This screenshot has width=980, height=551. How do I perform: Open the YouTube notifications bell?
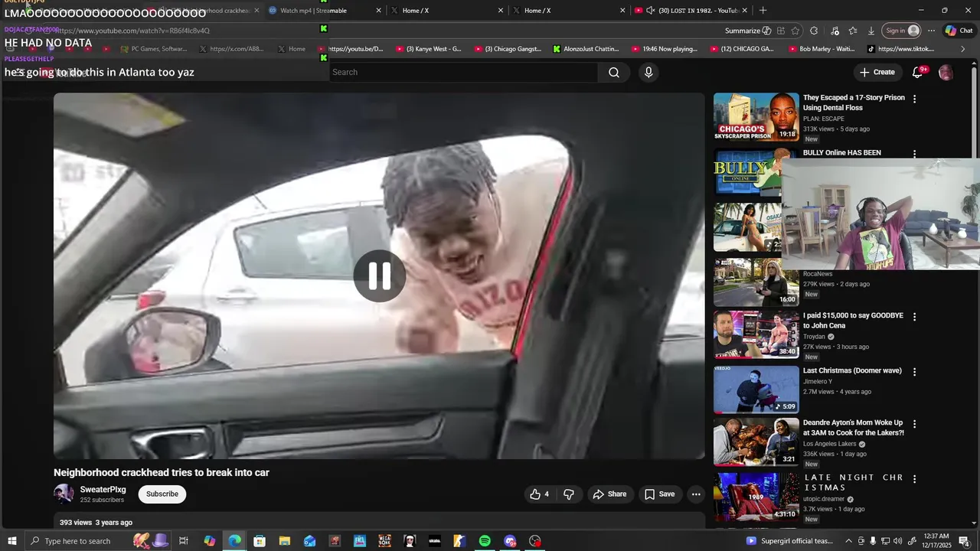(x=917, y=72)
